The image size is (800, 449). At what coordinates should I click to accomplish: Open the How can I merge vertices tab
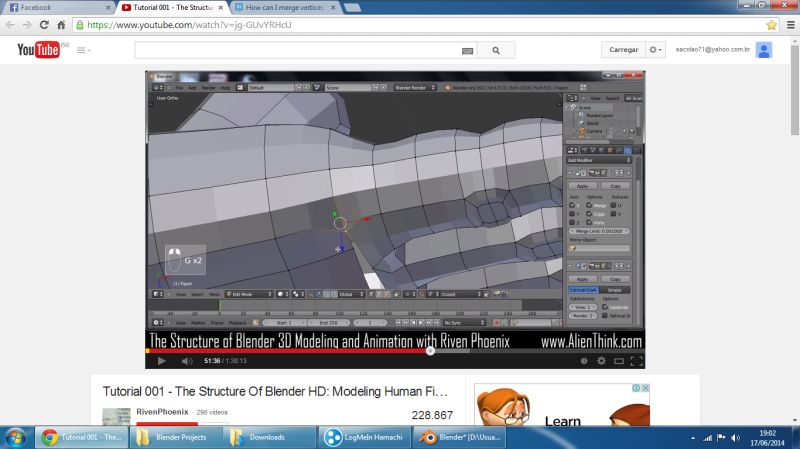(x=285, y=8)
